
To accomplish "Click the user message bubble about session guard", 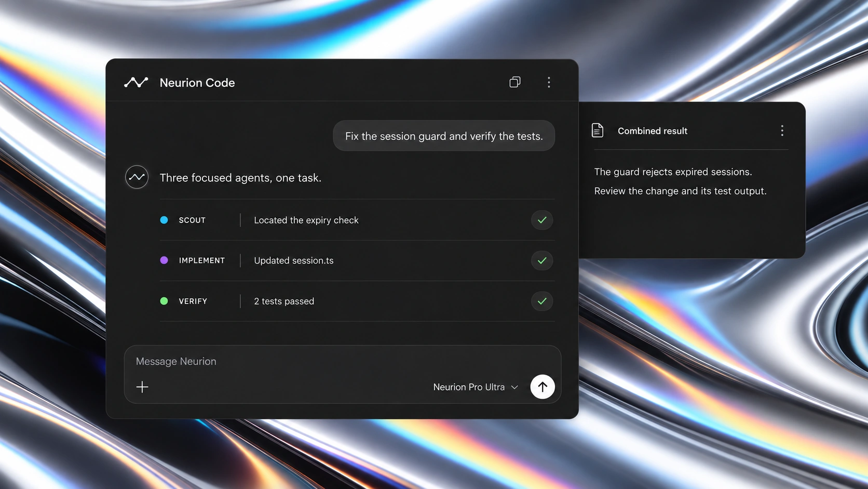I will 444,136.
